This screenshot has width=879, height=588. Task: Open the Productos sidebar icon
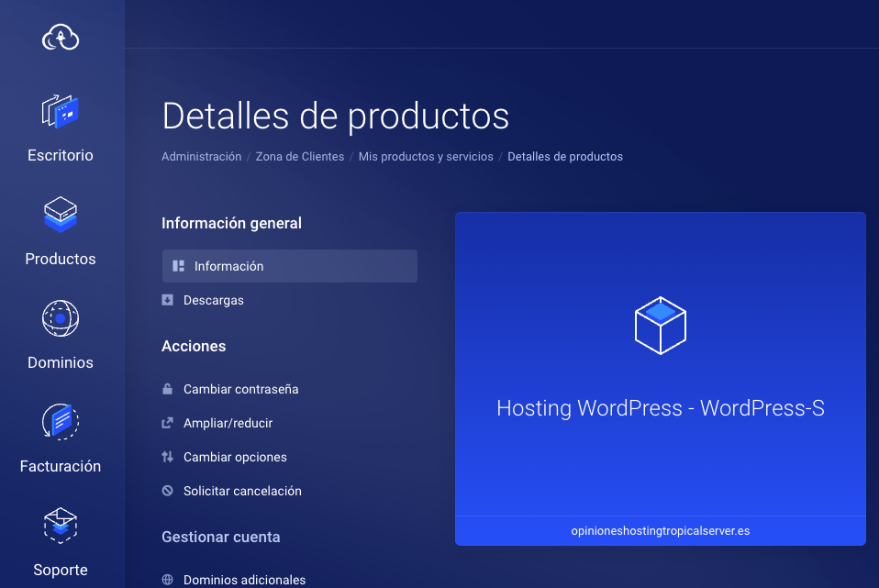[61, 216]
